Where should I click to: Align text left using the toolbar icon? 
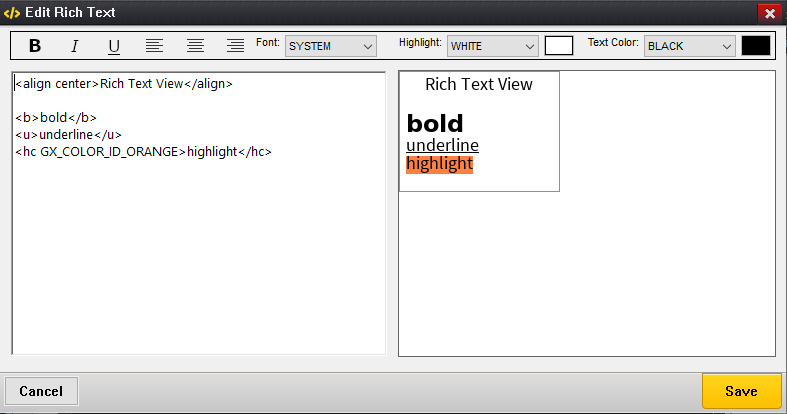155,46
